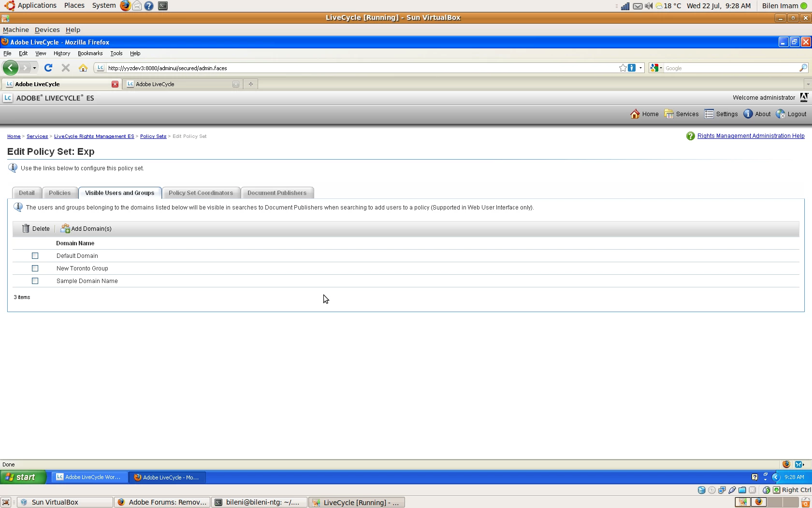Open Settings icon in header

[709, 114]
